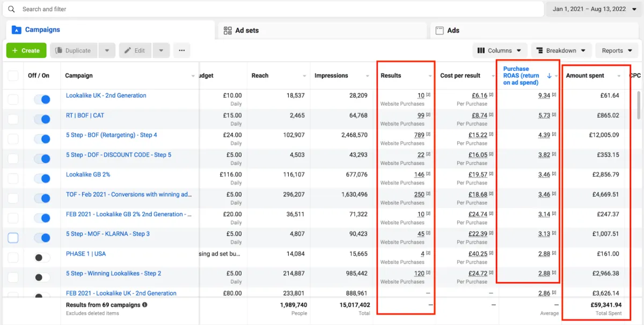Click the Ad sets grid icon
This screenshot has height=325, width=644.
pos(228,31)
